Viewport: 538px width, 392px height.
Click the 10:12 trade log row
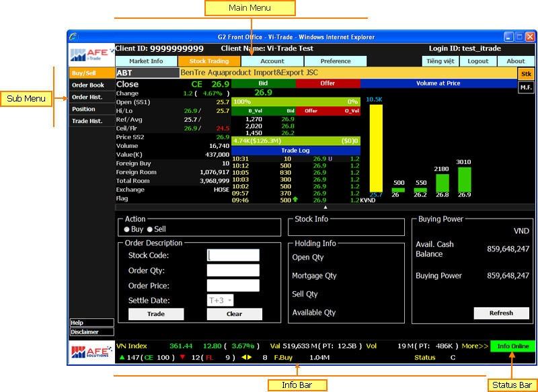[x=296, y=165]
